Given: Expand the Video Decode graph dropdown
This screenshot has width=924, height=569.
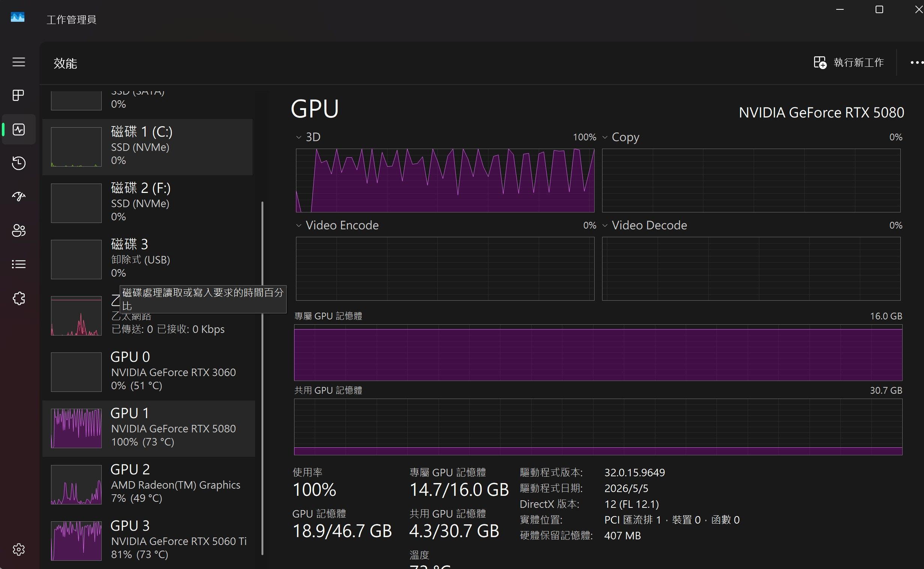Looking at the screenshot, I should point(605,226).
